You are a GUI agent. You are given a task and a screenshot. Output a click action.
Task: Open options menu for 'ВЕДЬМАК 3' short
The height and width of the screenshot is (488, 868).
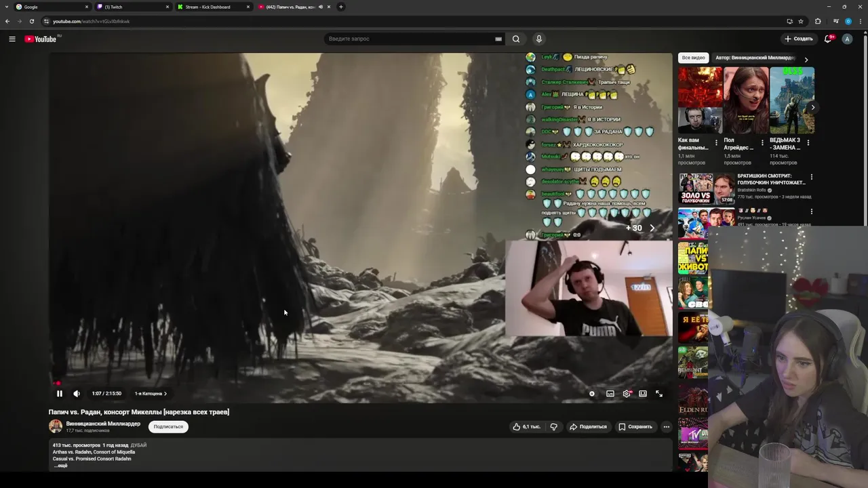808,143
